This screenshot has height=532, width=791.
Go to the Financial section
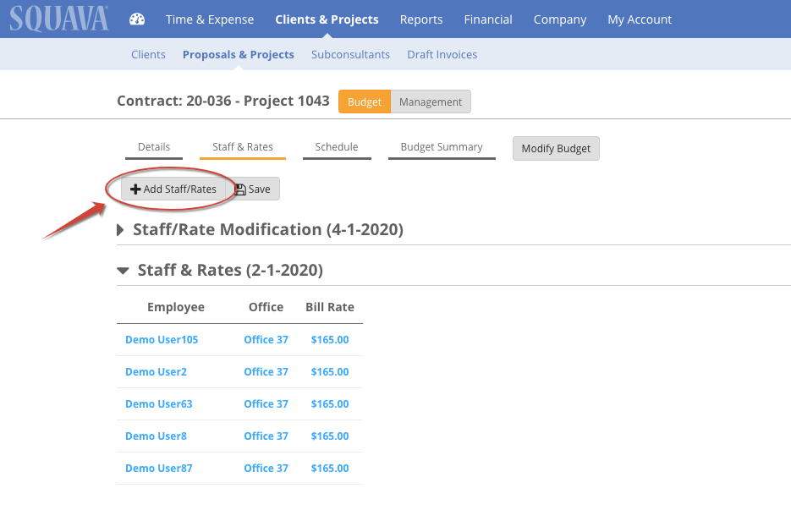[487, 19]
